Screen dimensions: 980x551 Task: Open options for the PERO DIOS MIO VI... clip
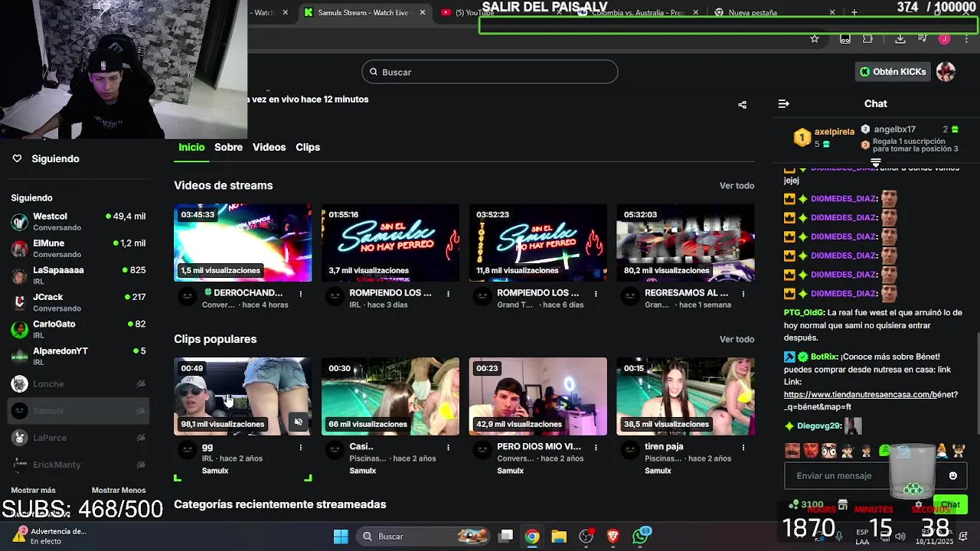point(596,447)
